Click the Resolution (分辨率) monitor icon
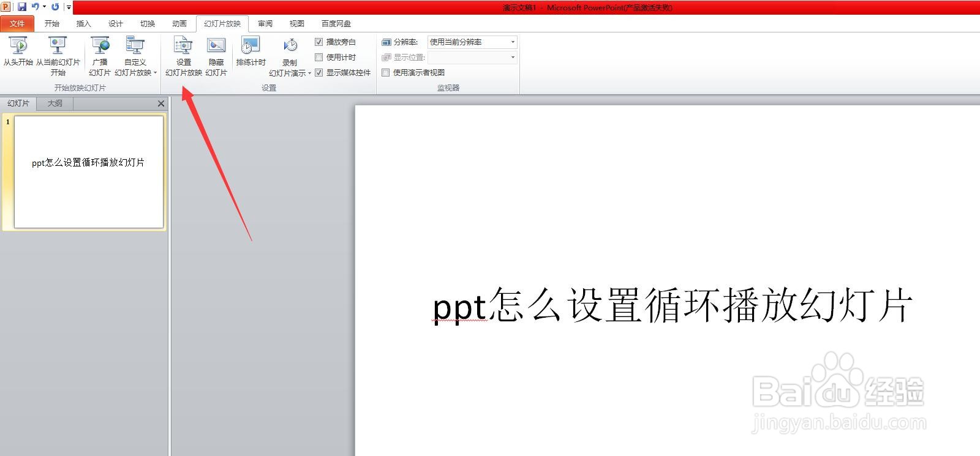The image size is (980, 456). (x=386, y=42)
